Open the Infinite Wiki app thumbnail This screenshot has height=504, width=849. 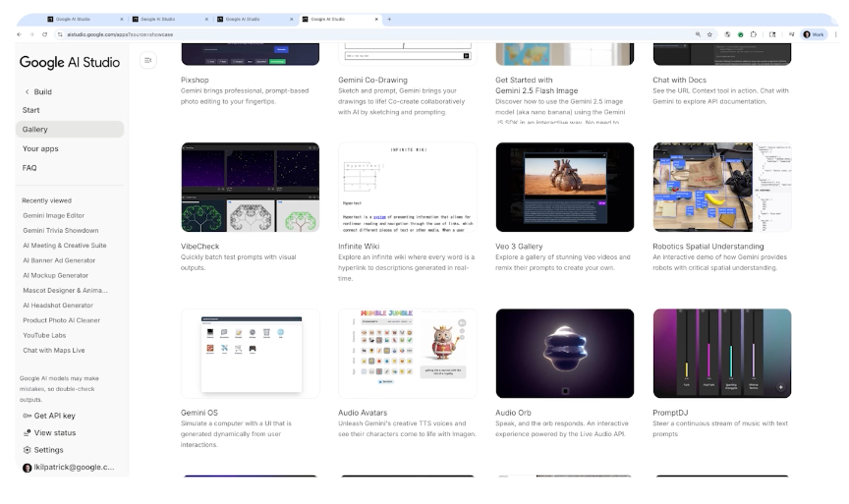coord(408,188)
